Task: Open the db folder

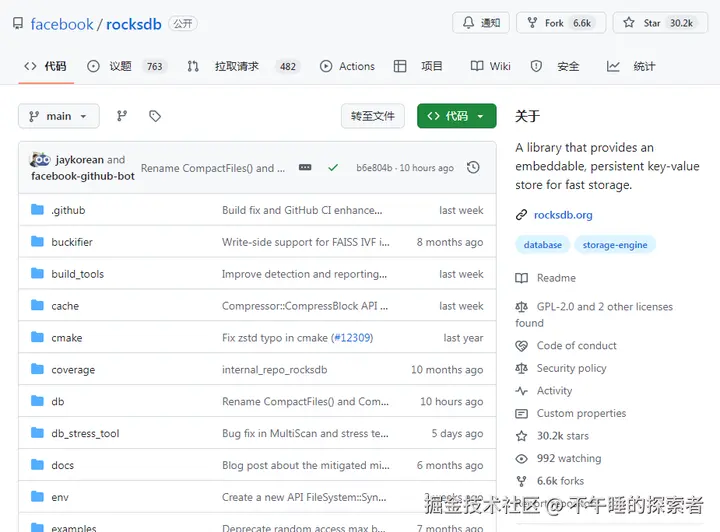Action: [57, 402]
